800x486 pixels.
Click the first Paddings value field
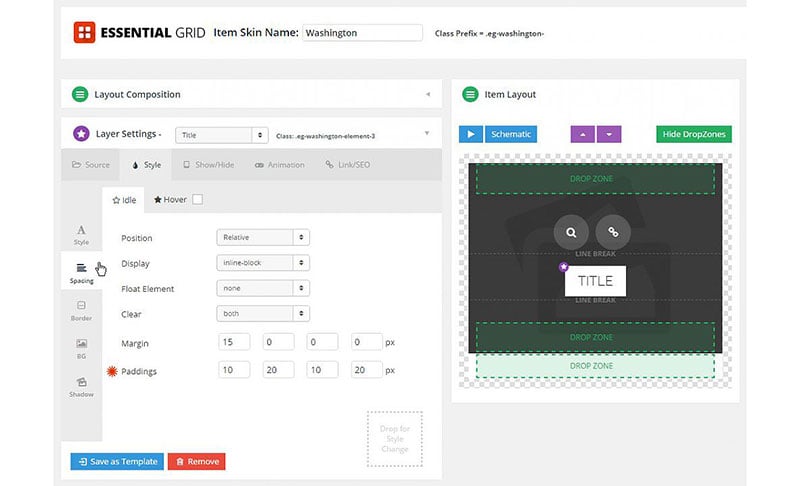(234, 370)
